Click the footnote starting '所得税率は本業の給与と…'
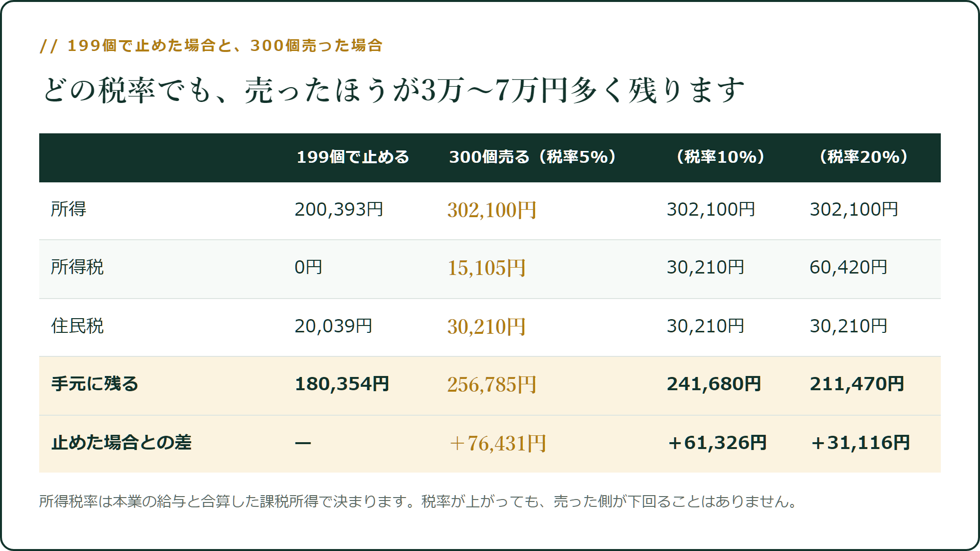The width and height of the screenshot is (980, 551). [x=420, y=501]
